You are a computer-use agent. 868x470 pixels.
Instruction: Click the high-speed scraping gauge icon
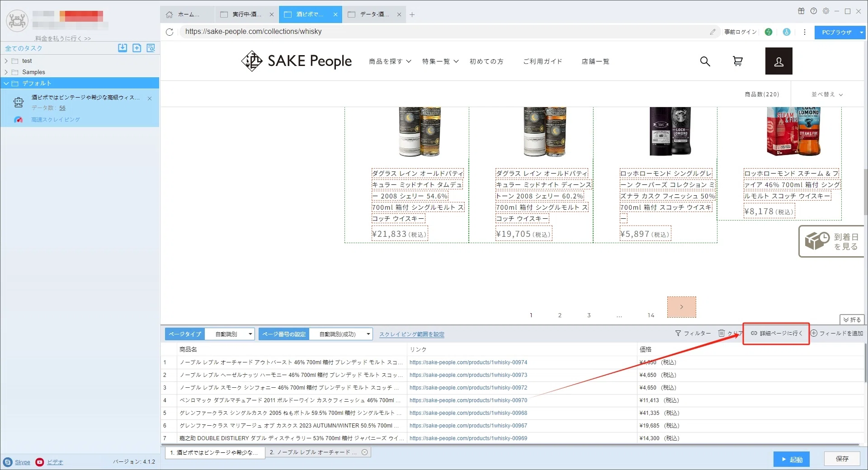pos(18,120)
